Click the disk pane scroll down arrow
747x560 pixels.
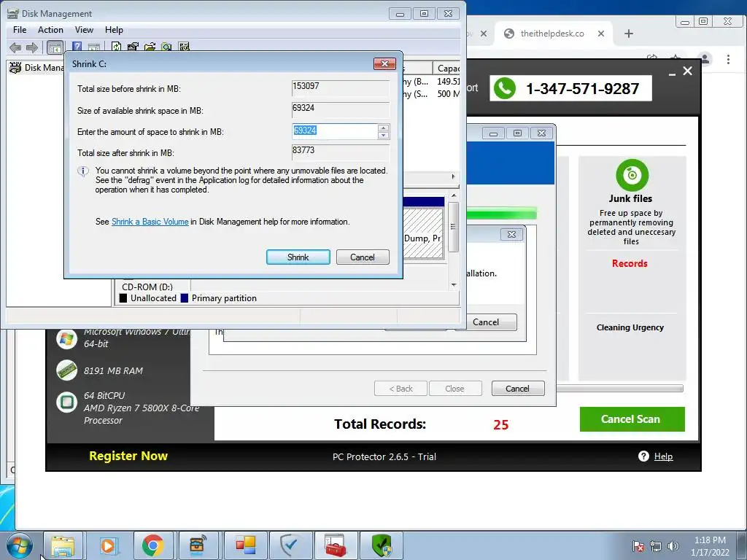pos(454,285)
